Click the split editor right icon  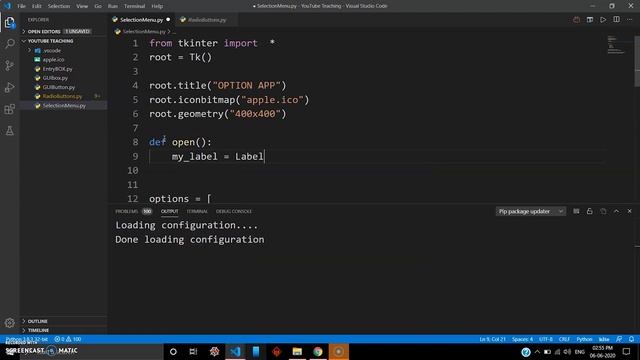coord(616,20)
